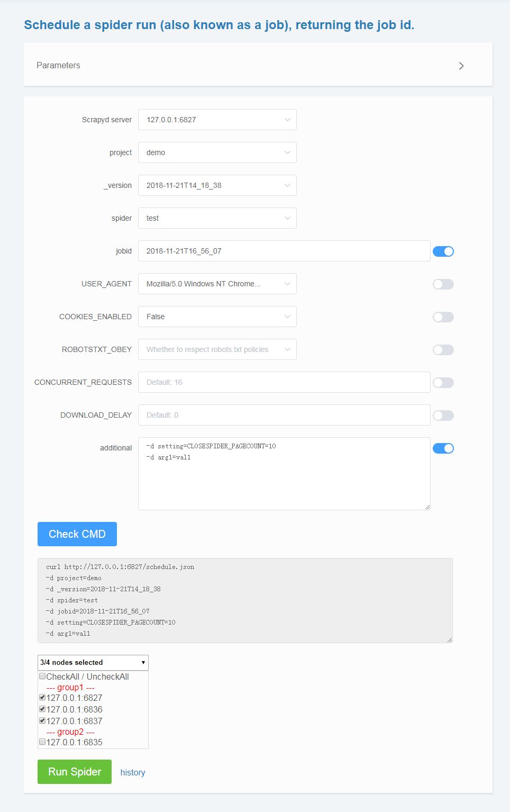Screen dimensions: 510x812
Task: Tick the CheckAll / UncheckAll checkbox
Action: tap(42, 676)
